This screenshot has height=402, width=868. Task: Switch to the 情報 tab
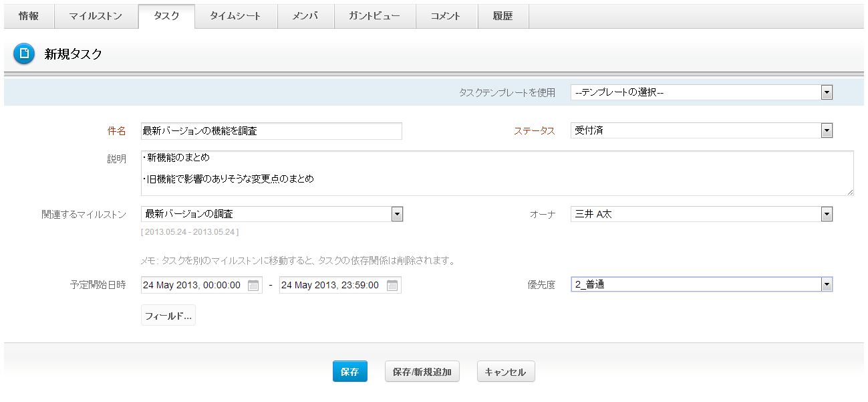29,16
